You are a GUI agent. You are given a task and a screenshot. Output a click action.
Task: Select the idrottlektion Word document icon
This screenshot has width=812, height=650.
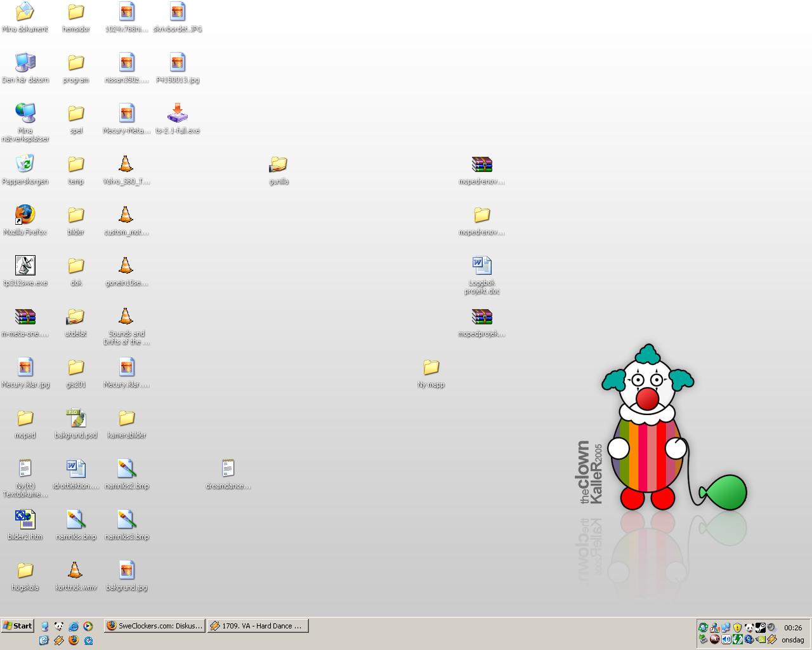coord(75,474)
